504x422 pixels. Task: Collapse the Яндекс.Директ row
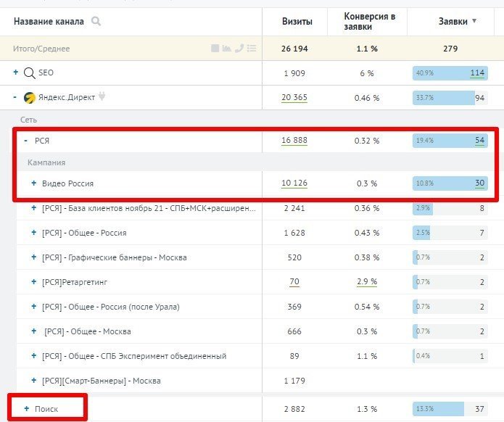pyautogui.click(x=16, y=98)
